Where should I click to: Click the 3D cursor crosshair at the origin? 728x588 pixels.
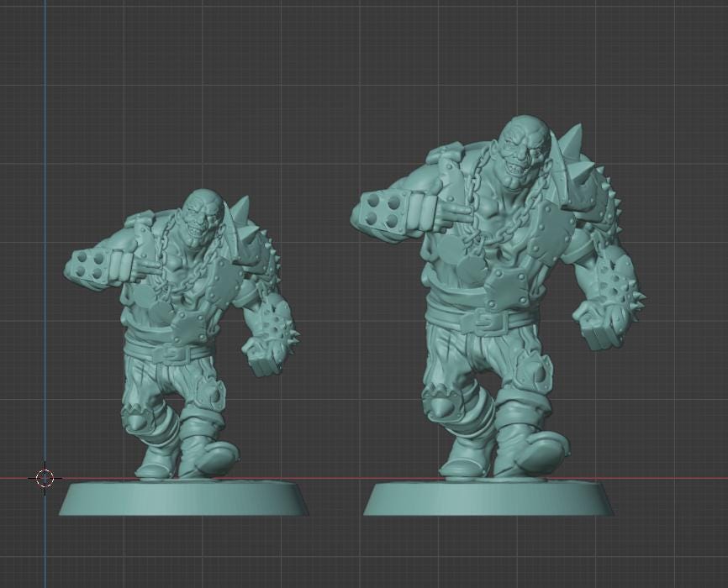pyautogui.click(x=45, y=479)
